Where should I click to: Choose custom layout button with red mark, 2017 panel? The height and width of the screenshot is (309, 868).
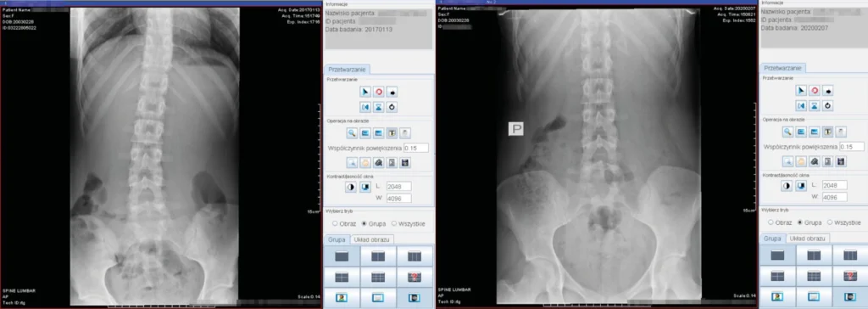coord(415,276)
